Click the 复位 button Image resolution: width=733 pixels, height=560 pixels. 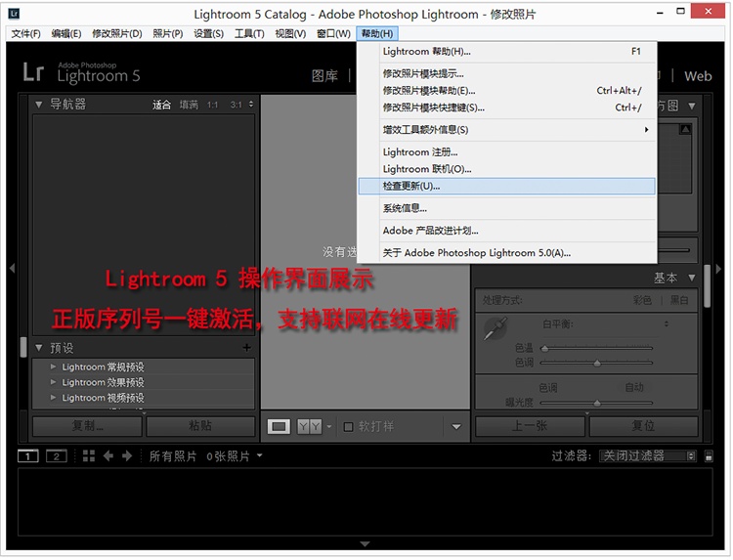pos(644,426)
